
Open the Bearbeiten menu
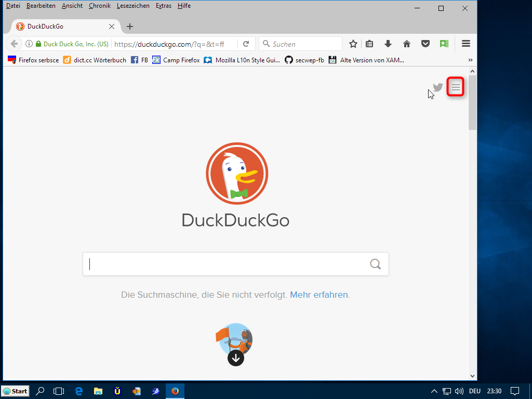coord(41,6)
